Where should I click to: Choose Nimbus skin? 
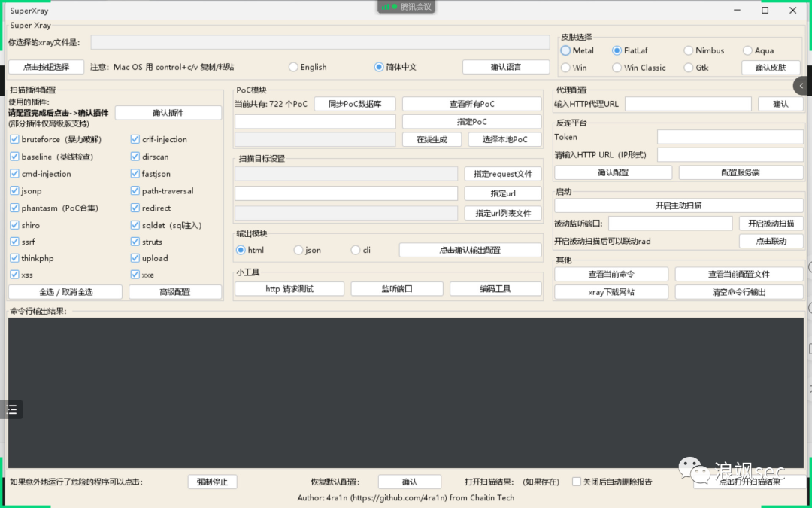(688, 50)
